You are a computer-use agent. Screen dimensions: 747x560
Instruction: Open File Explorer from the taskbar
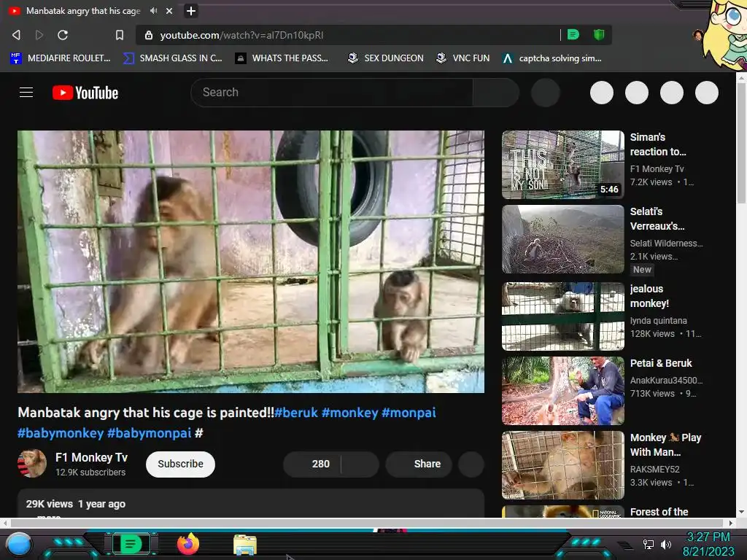tap(245, 544)
